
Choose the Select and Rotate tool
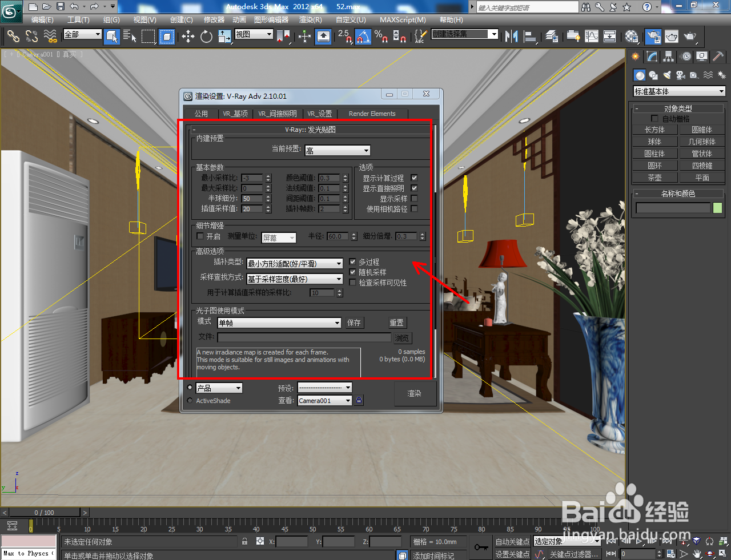coord(206,37)
